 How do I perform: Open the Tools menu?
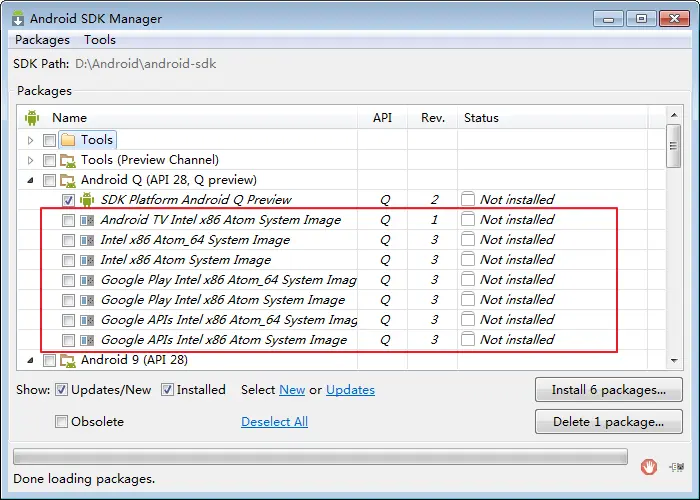click(x=100, y=40)
